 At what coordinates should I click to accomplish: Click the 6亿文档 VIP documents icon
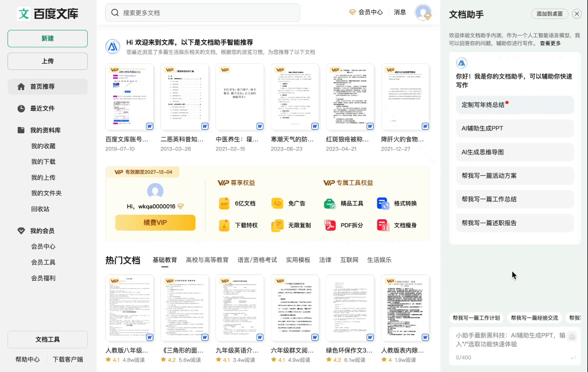point(224,204)
